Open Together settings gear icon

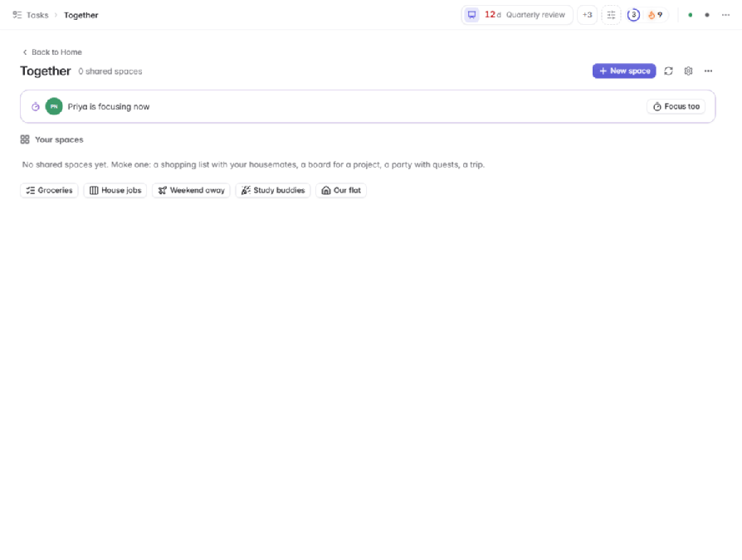(688, 71)
